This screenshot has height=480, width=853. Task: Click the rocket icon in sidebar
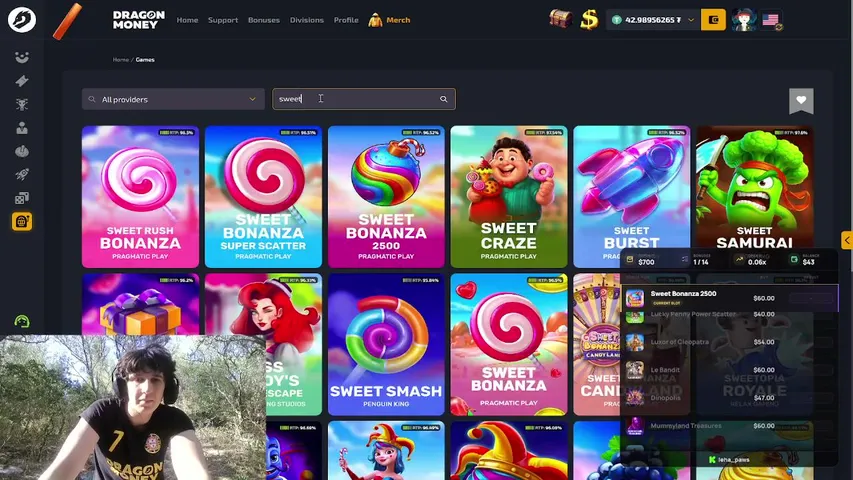pos(22,174)
